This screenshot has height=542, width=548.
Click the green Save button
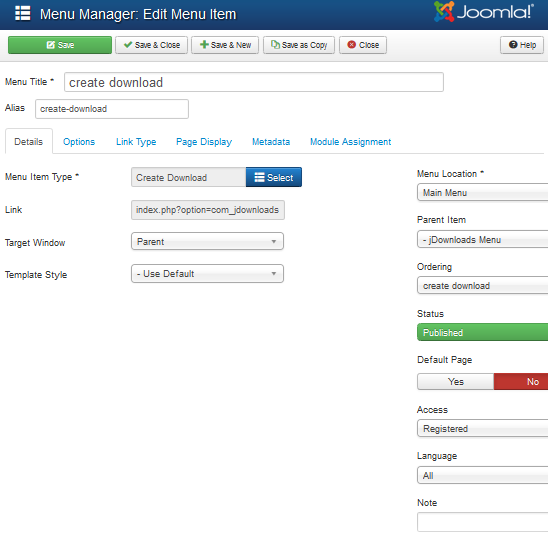tap(60, 45)
